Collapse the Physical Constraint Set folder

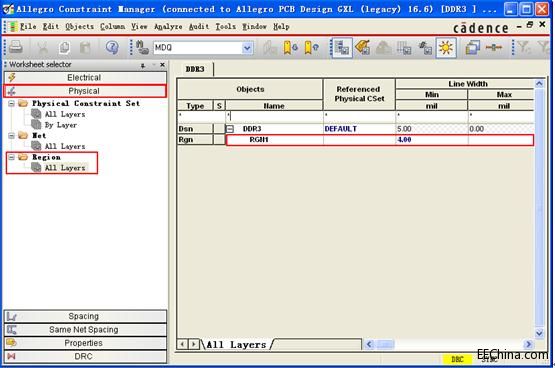(x=12, y=103)
